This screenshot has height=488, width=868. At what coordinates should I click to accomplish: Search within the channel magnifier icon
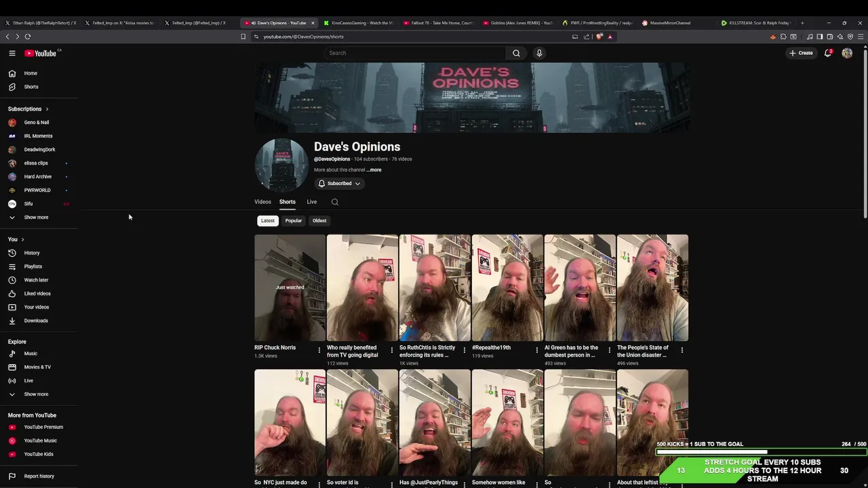[x=335, y=202]
